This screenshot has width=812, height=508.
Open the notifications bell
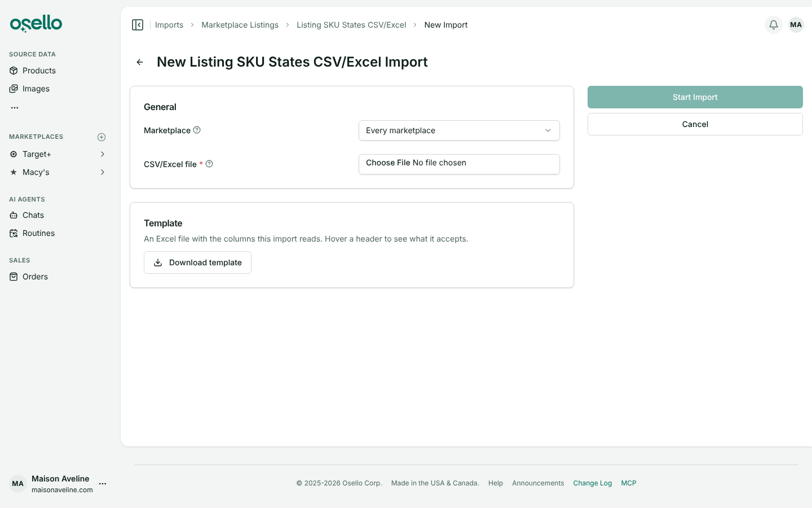774,25
